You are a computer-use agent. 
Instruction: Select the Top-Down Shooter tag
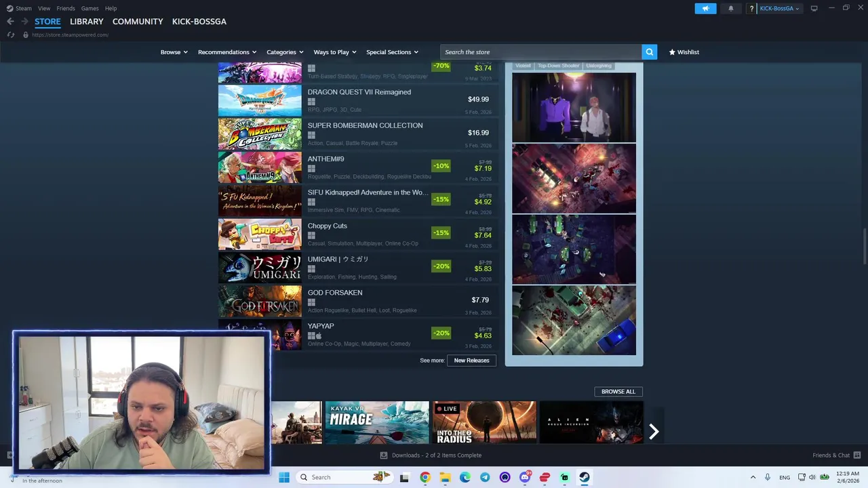(x=559, y=66)
